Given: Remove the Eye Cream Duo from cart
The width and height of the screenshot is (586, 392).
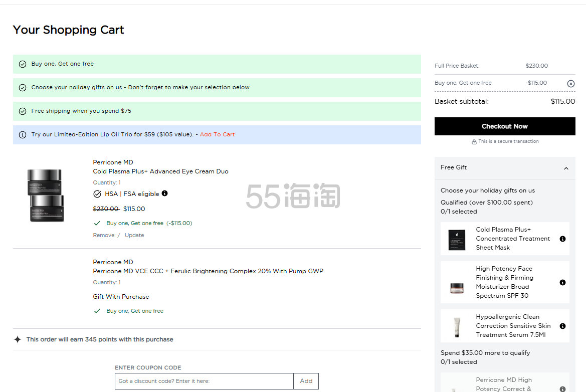Looking at the screenshot, I should (104, 235).
